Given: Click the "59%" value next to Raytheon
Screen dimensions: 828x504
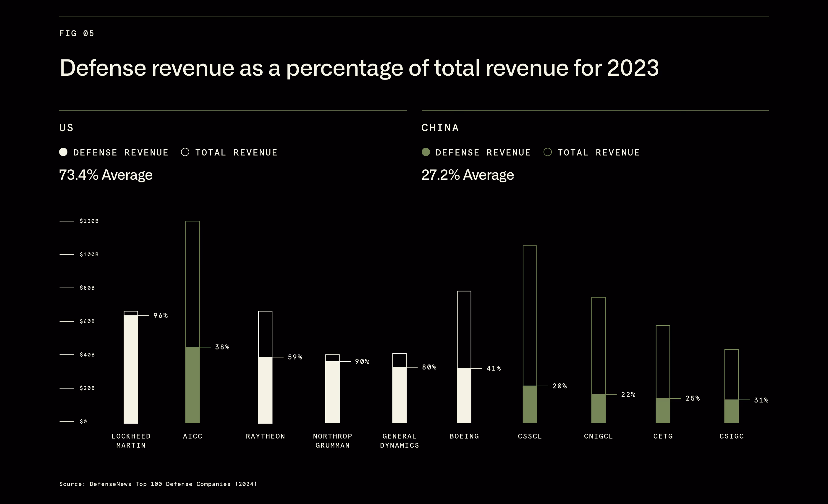Looking at the screenshot, I should 295,357.
